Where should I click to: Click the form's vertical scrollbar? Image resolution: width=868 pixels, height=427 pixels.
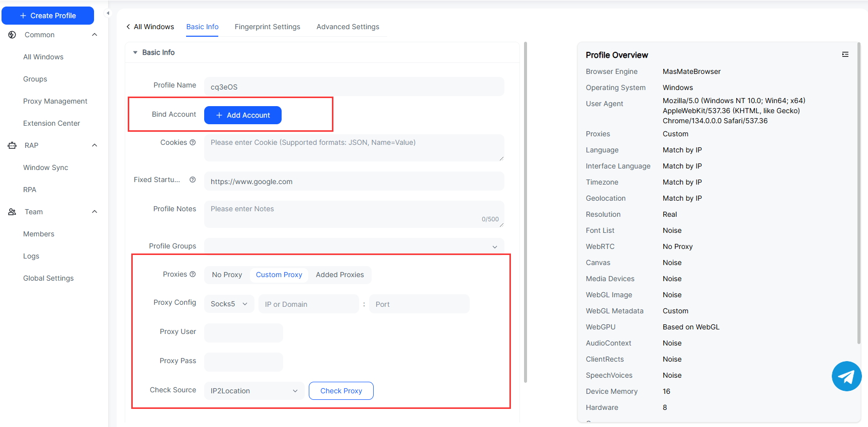tap(526, 211)
